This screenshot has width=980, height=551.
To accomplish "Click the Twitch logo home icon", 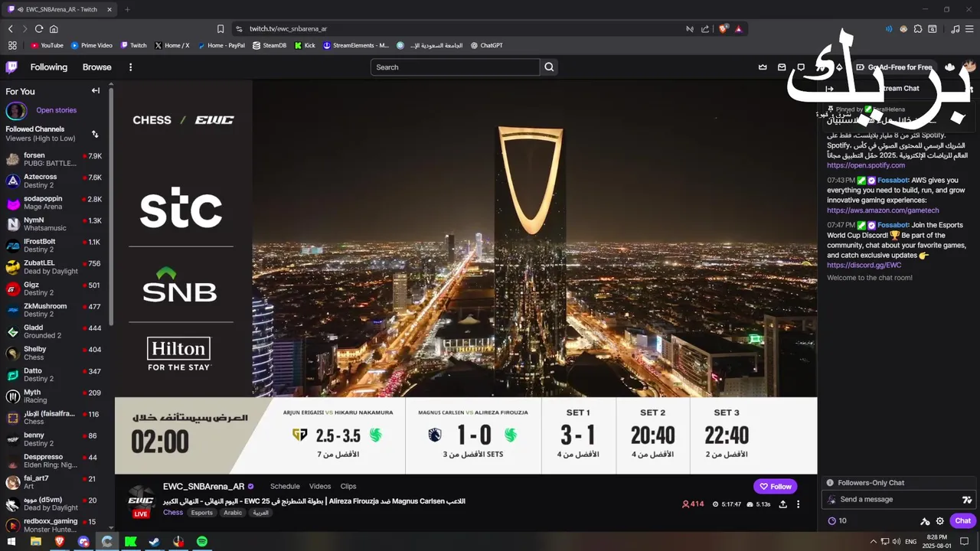I will click(11, 67).
